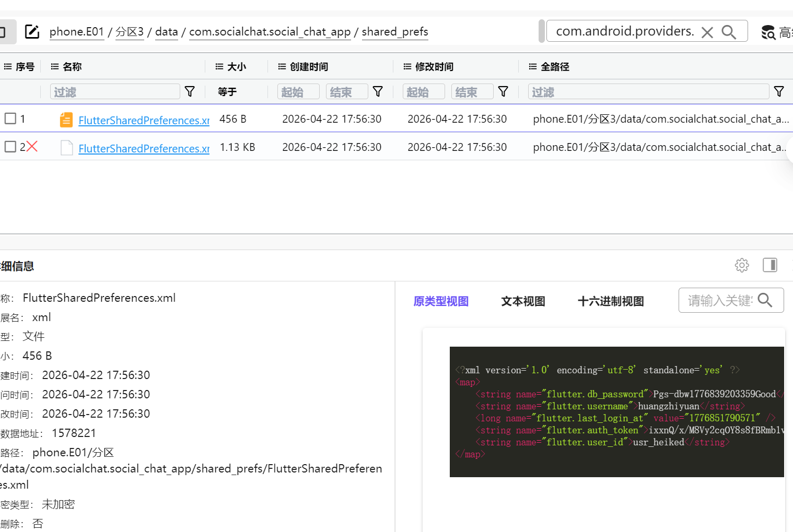Open advanced search icon at top right
Image resolution: width=793 pixels, height=532 pixels.
coord(768,32)
